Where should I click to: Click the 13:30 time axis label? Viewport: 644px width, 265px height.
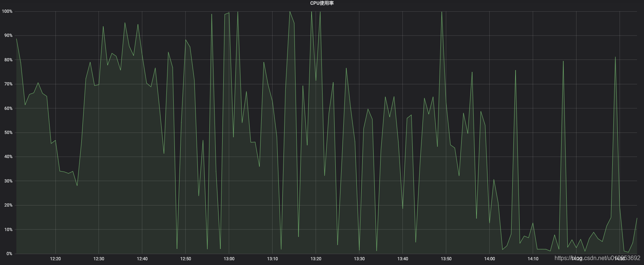pyautogui.click(x=359, y=259)
